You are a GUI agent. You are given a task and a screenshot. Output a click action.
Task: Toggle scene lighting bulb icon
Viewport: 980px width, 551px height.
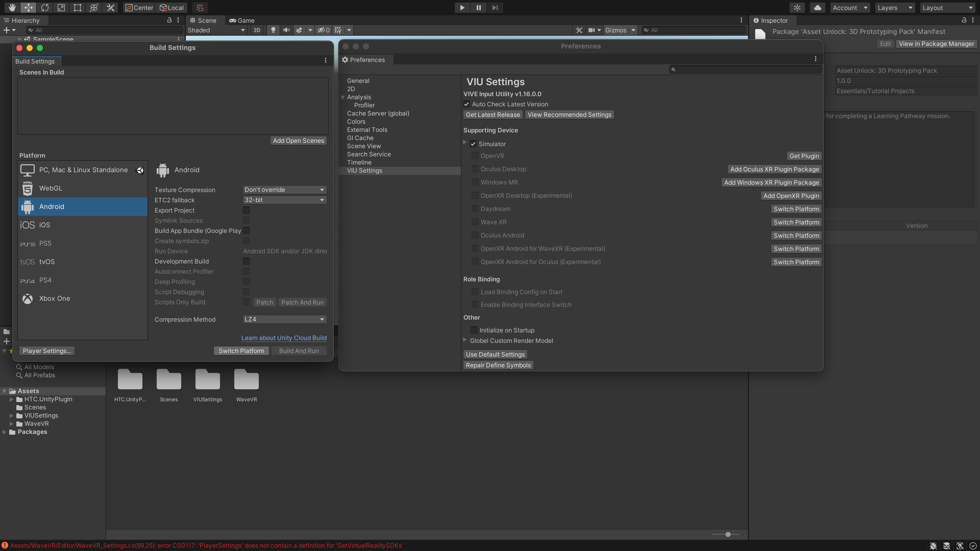point(273,30)
